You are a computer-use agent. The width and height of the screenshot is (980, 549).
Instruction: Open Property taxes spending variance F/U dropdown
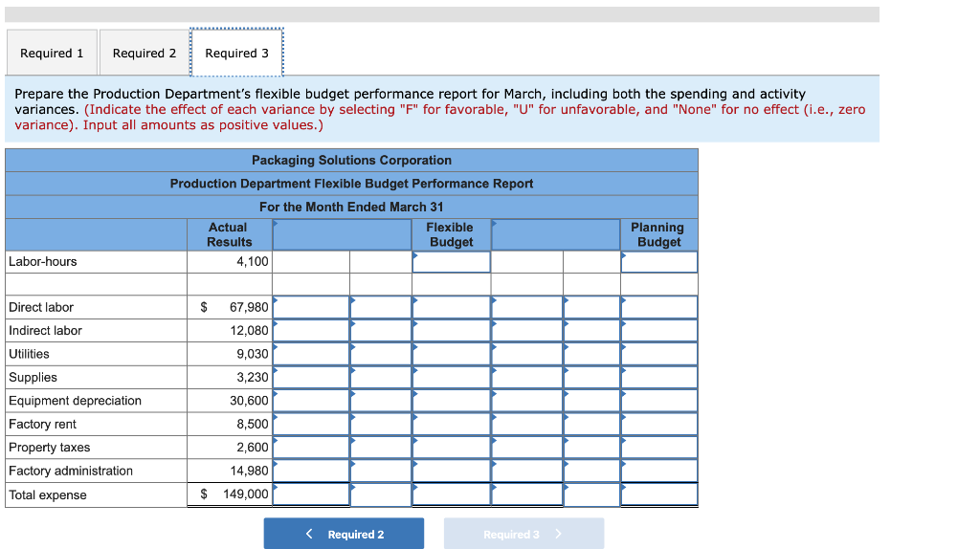[381, 448]
